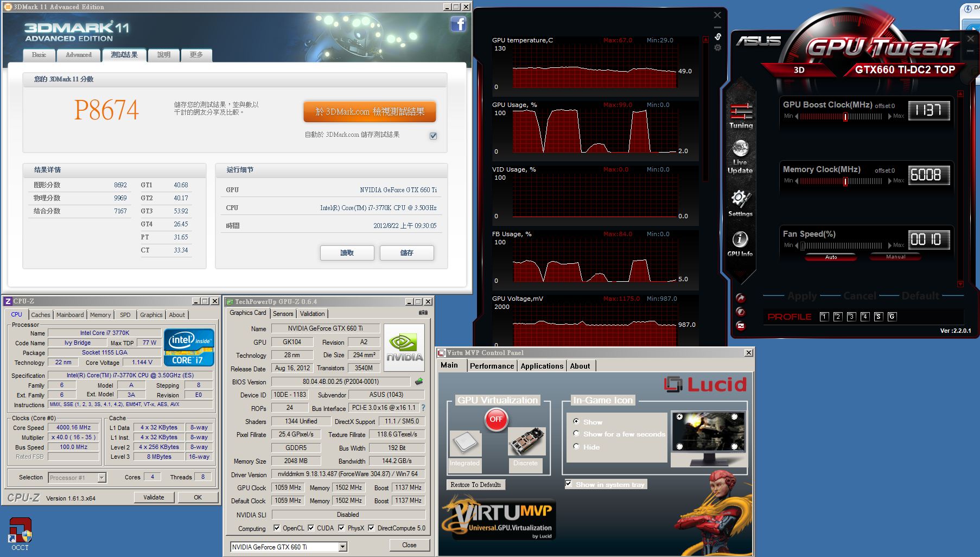
Task: Load GPU Tweak profile 4
Action: (x=865, y=317)
